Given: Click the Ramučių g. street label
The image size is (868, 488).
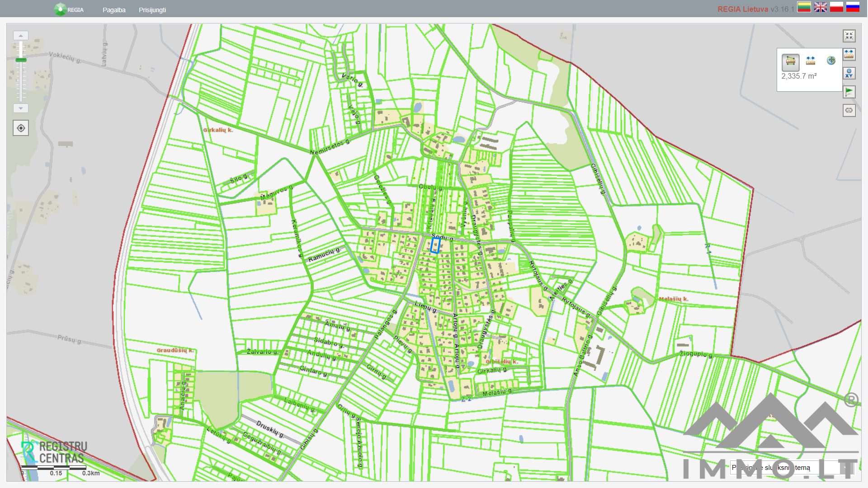Looking at the screenshot, I should pyautogui.click(x=324, y=255).
